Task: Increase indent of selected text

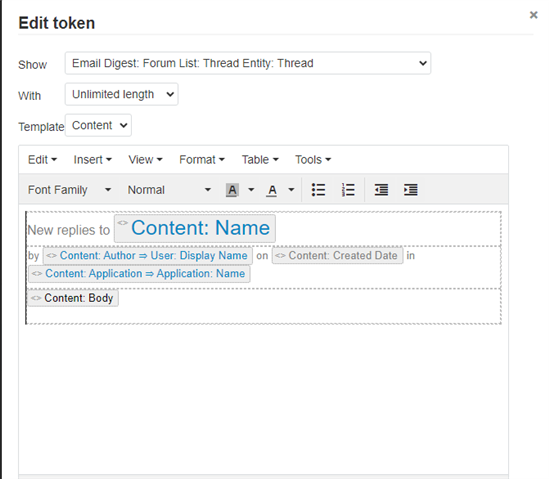Action: pyautogui.click(x=410, y=190)
